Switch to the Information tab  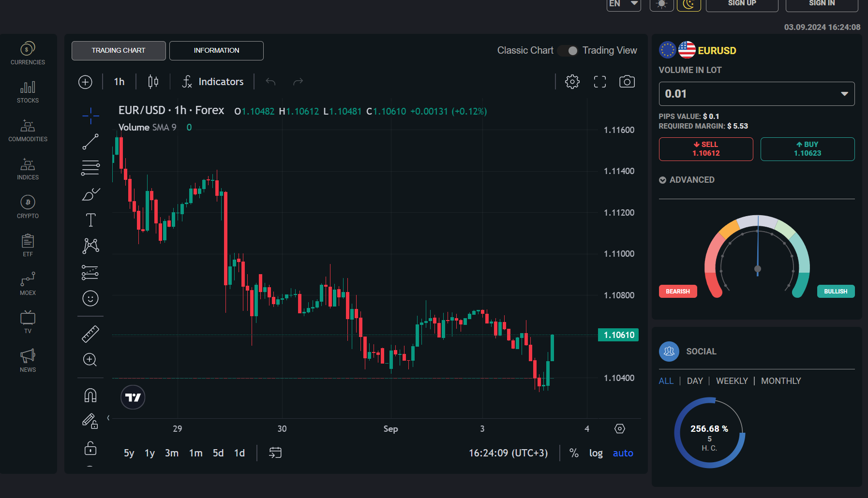pos(216,51)
